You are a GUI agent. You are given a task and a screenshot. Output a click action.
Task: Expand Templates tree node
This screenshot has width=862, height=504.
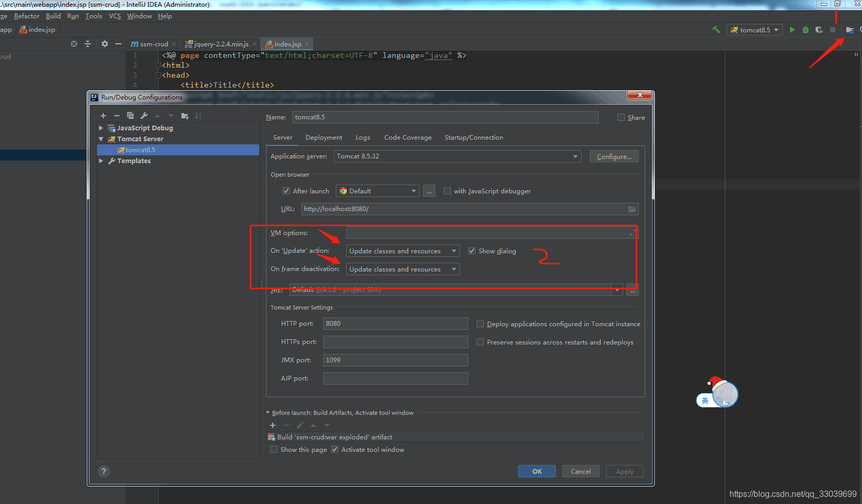click(x=101, y=161)
